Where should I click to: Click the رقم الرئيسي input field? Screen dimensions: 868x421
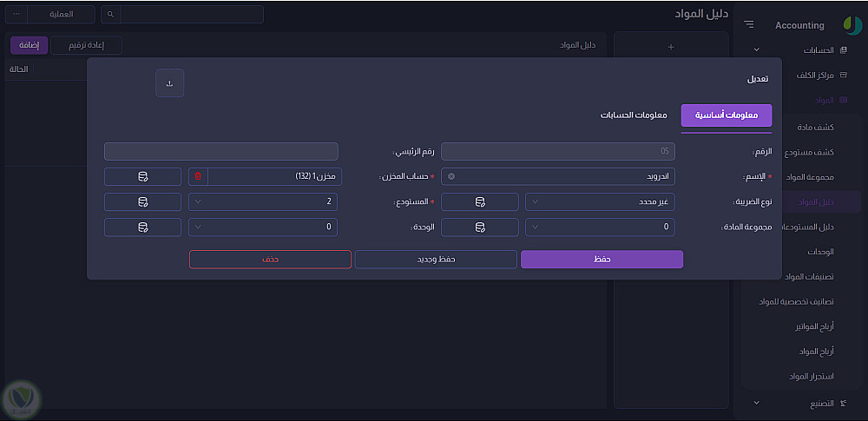221,151
